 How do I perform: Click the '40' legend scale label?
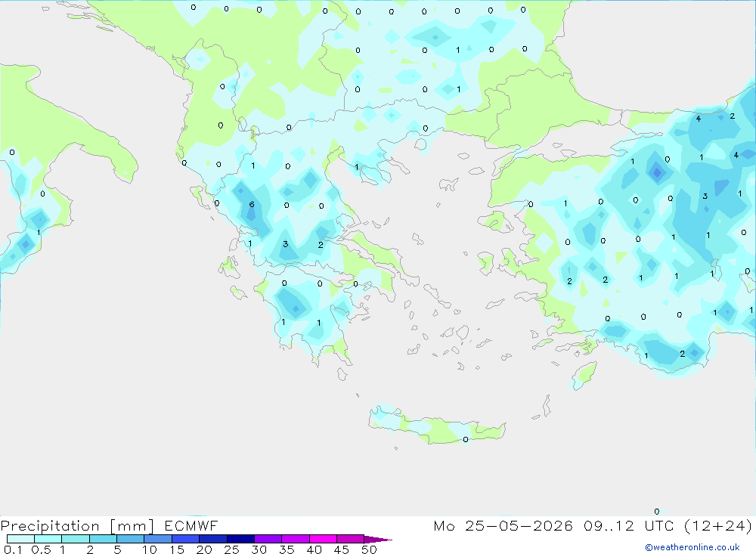314,549
